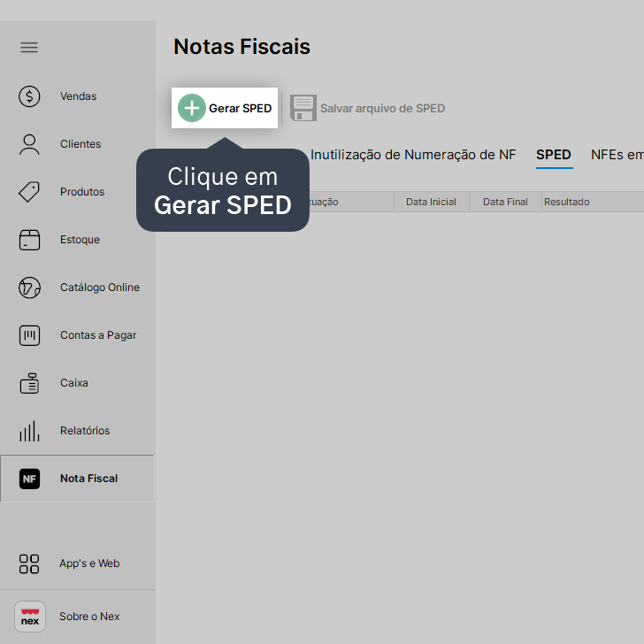The image size is (644, 644).
Task: Click the NF Nota Fiscal icon
Action: [29, 479]
